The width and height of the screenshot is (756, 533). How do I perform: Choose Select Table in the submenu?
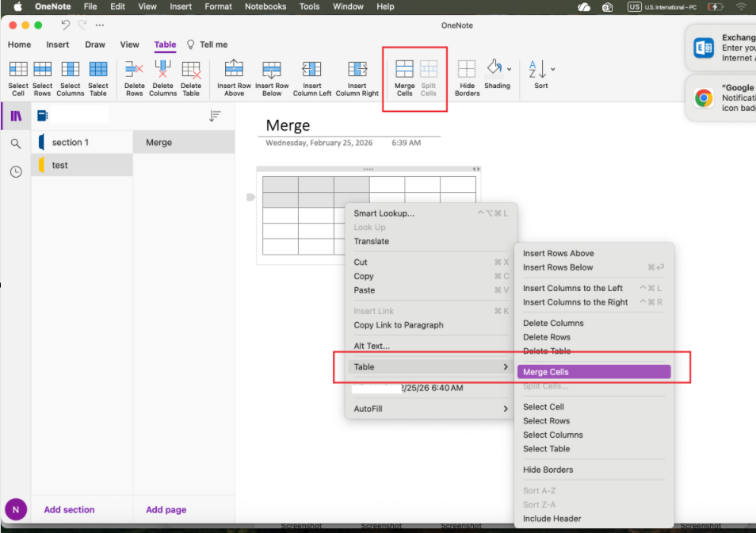[x=594, y=449]
